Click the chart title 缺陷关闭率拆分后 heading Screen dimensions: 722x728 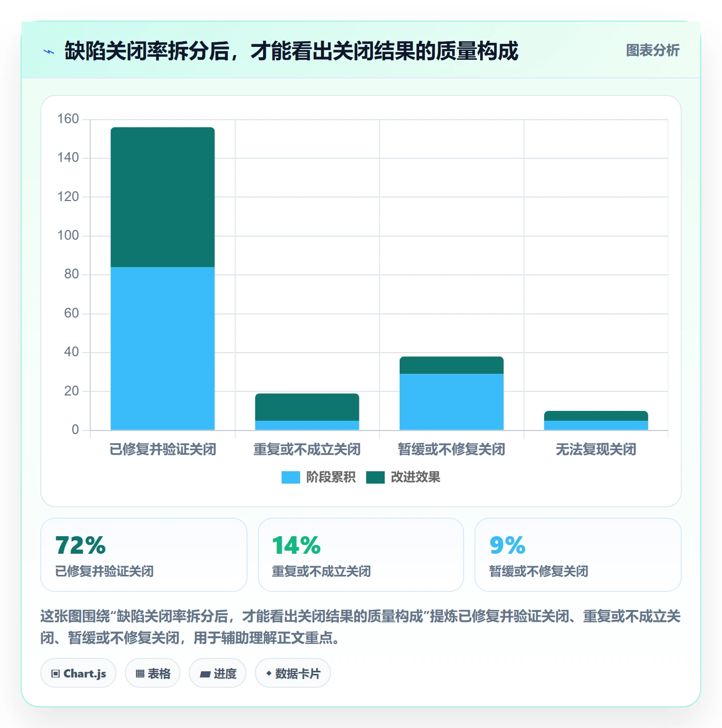pos(291,51)
